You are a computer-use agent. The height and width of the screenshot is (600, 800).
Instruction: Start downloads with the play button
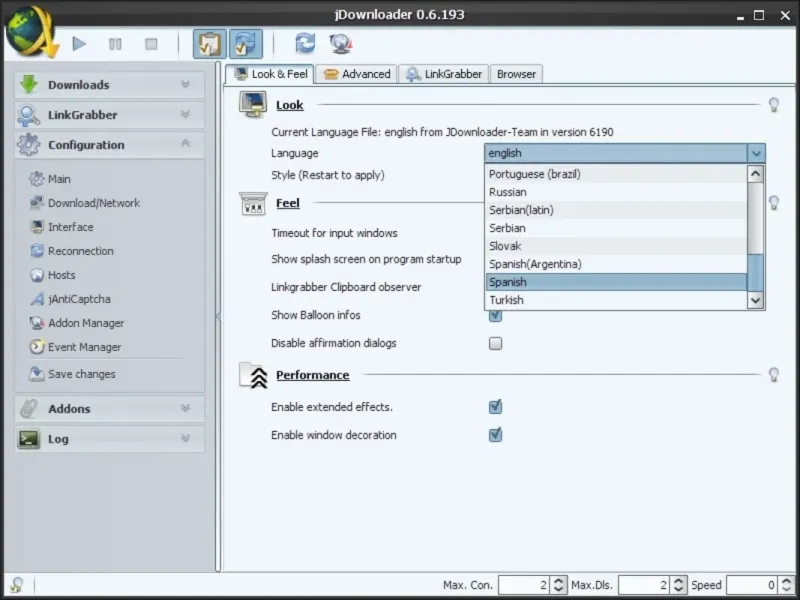[x=79, y=44]
